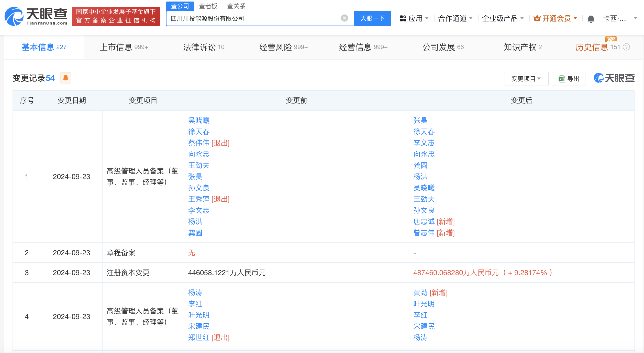
Task: Open 吴晓曦 link in 变更前 column
Action: (x=199, y=120)
